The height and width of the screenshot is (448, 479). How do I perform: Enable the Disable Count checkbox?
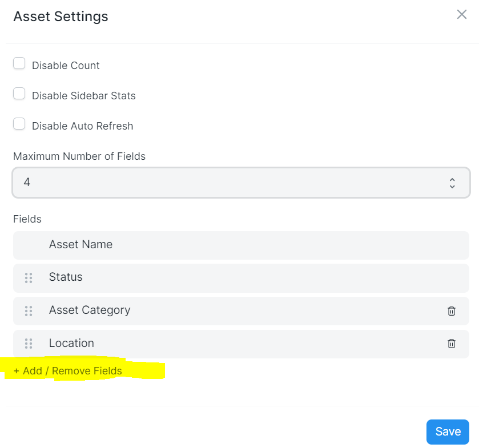coord(19,63)
